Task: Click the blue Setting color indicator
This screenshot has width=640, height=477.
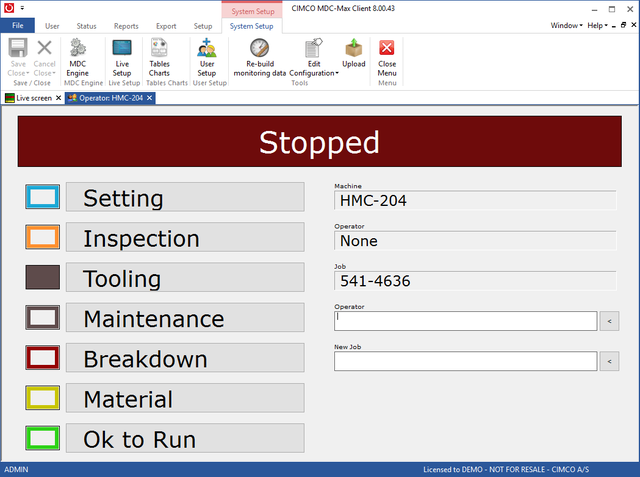Action: [x=42, y=197]
